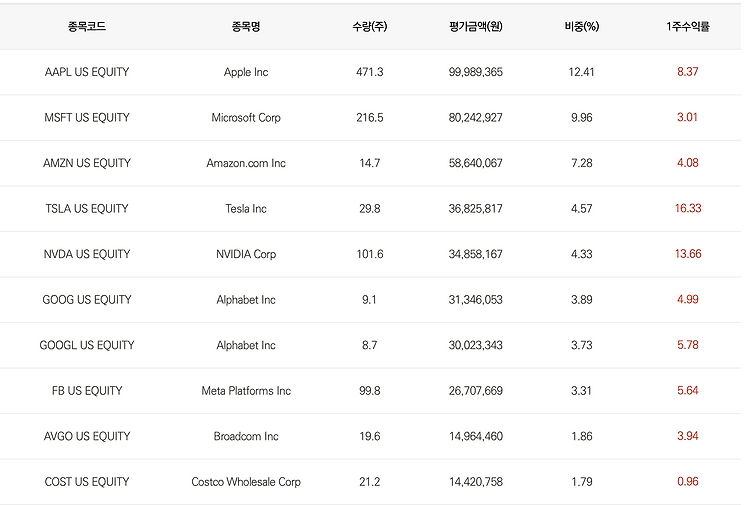This screenshot has width=750, height=505.
Task: Click the valuation amount 14,964,460
Action: (475, 436)
